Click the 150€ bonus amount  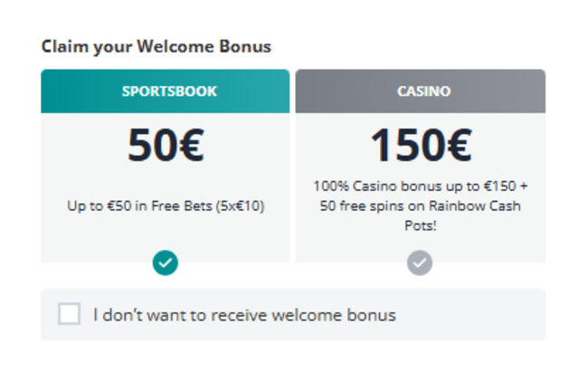click(x=421, y=145)
